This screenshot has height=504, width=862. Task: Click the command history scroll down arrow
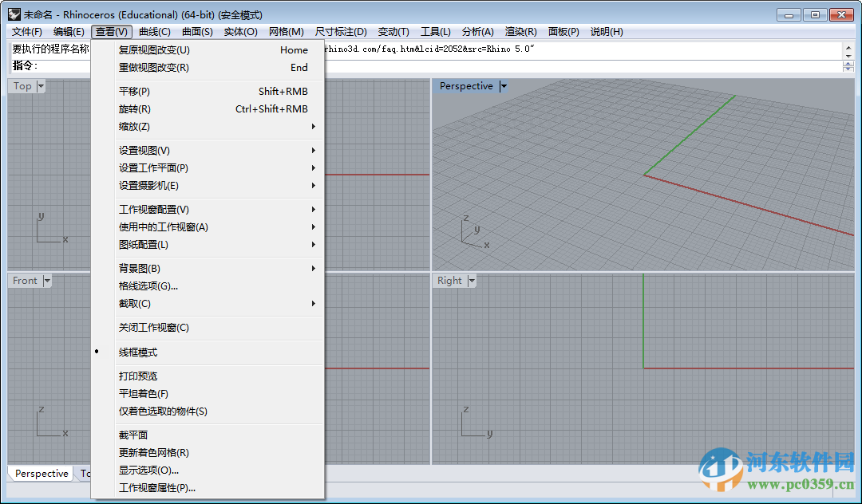(848, 56)
